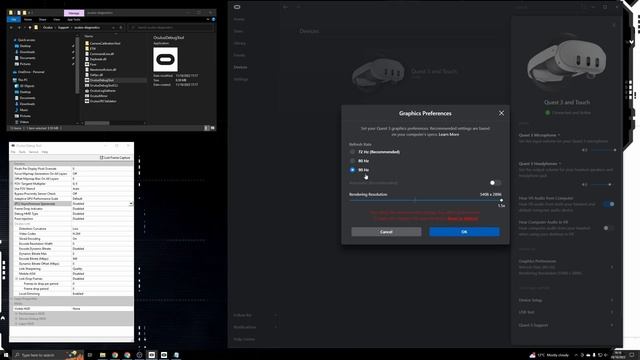Expand the Graphics Preferences row chevron
The height and width of the screenshot is (360, 640).
pyautogui.click(x=611, y=267)
